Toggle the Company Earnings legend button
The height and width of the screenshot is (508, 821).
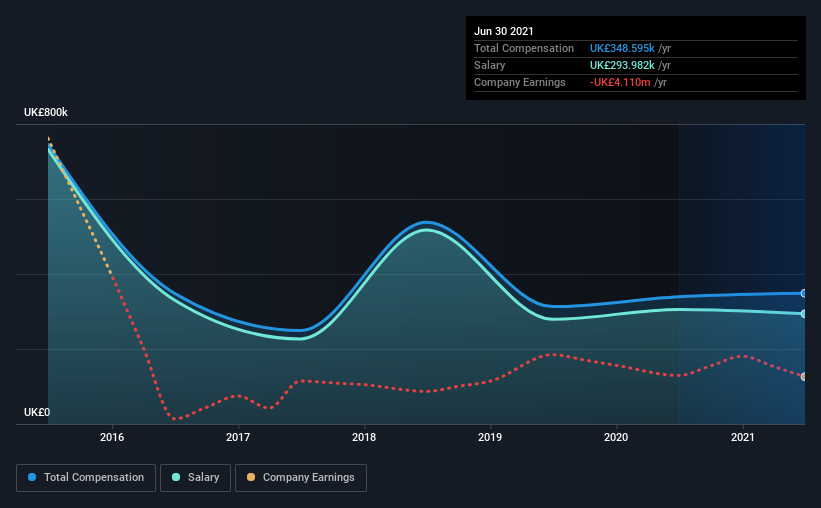(301, 478)
